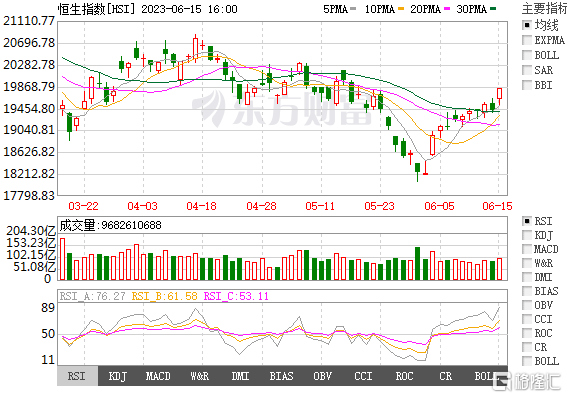Click the tallest red volume bar

click(62, 259)
